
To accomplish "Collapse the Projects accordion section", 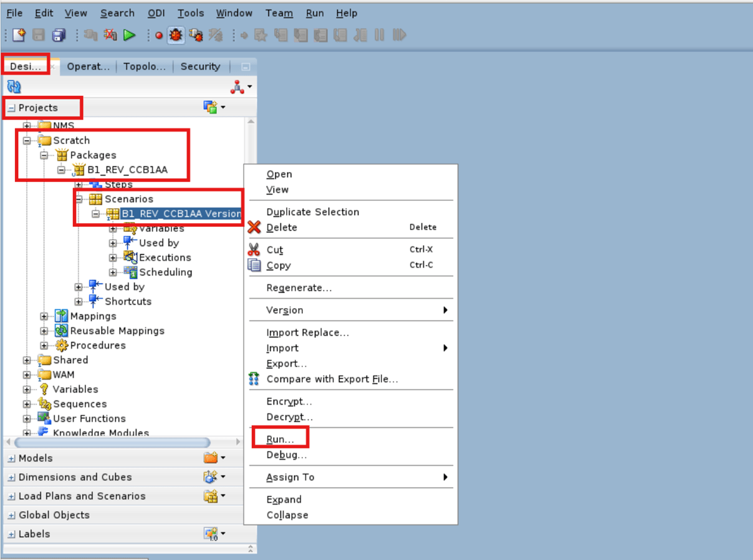I will click(11, 108).
